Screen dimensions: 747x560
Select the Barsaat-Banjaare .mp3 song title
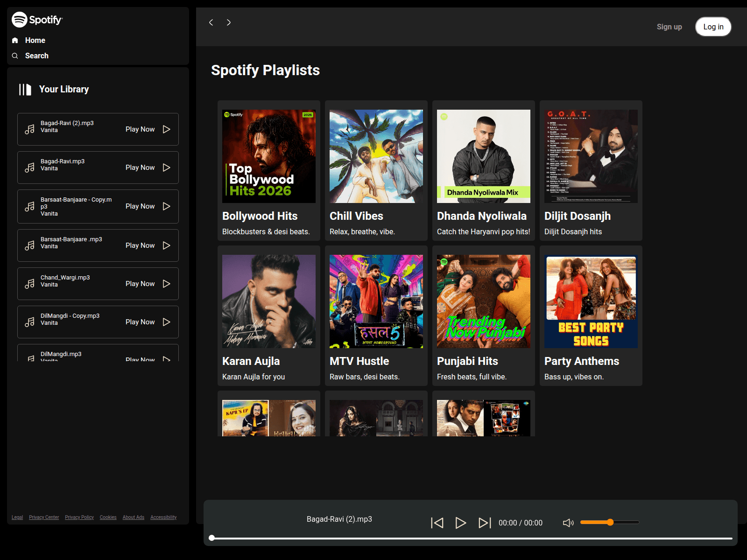(x=71, y=239)
